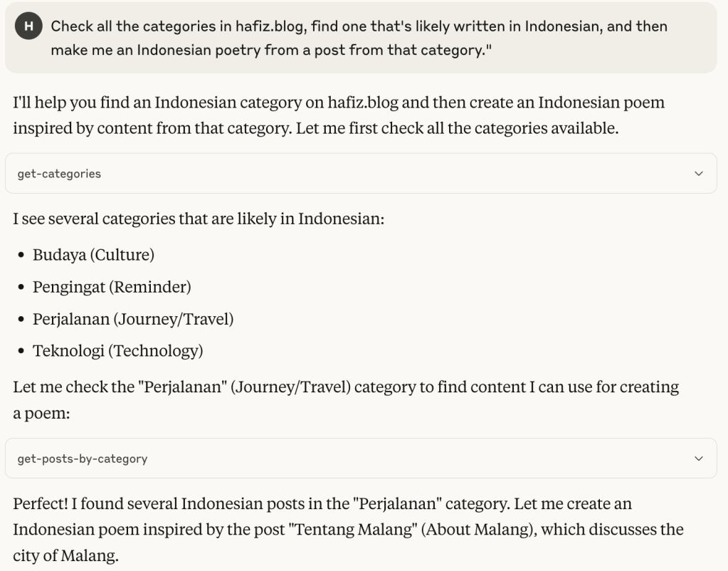Select the "Budaya (Culture)" list item

click(x=93, y=255)
